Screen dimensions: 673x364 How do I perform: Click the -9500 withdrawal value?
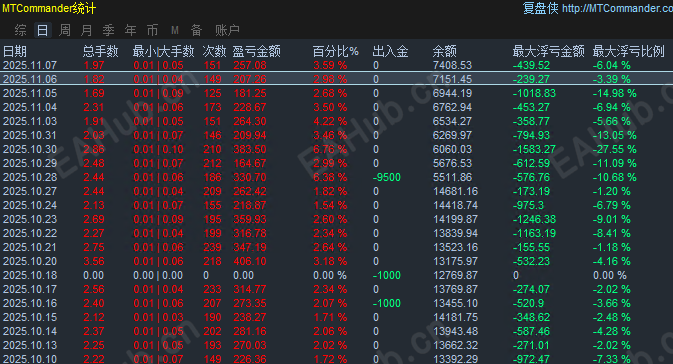point(387,177)
